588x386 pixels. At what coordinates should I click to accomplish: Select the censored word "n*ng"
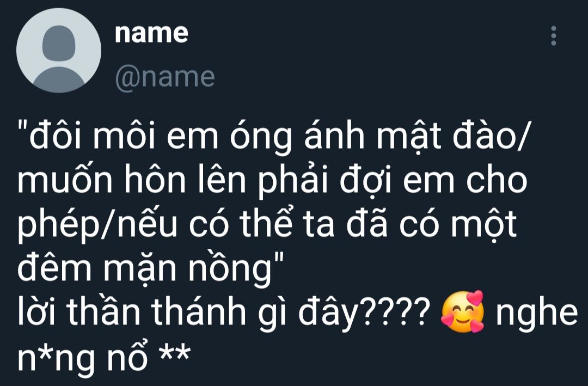point(56,357)
